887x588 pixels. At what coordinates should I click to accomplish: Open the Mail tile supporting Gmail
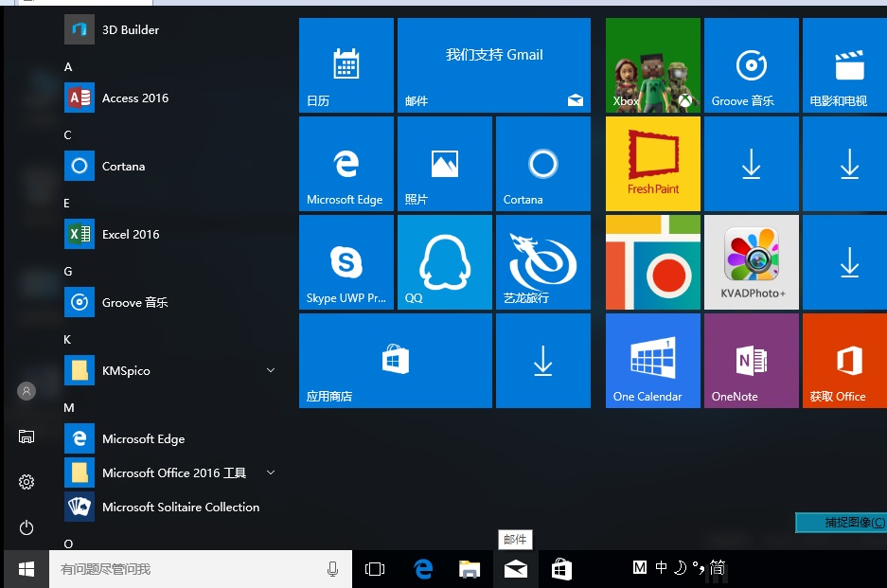point(493,64)
